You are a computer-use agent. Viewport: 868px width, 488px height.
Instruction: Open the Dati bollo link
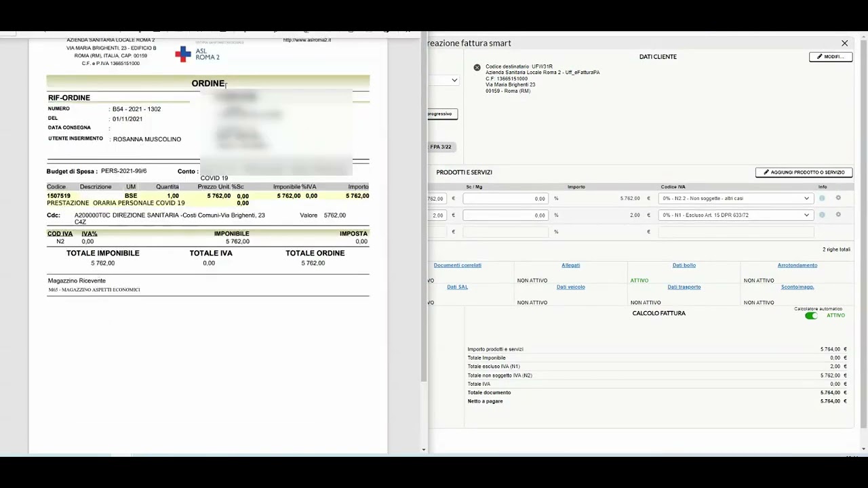pos(684,265)
